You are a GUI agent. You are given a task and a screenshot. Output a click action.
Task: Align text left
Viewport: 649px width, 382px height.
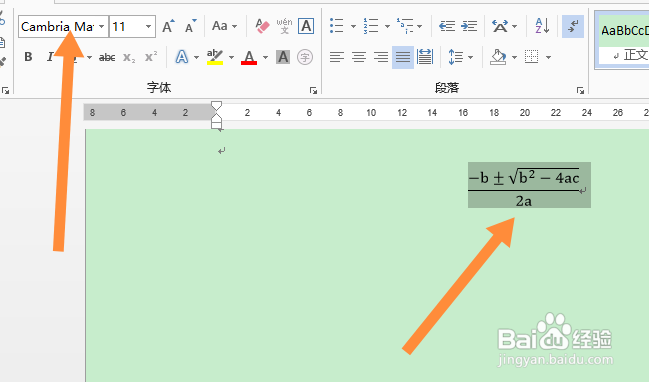[337, 57]
